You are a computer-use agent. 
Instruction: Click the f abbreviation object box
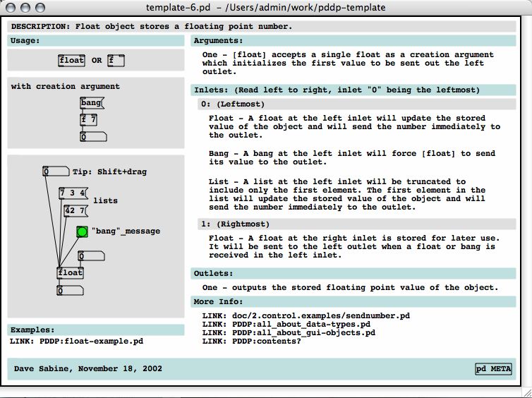coord(116,61)
